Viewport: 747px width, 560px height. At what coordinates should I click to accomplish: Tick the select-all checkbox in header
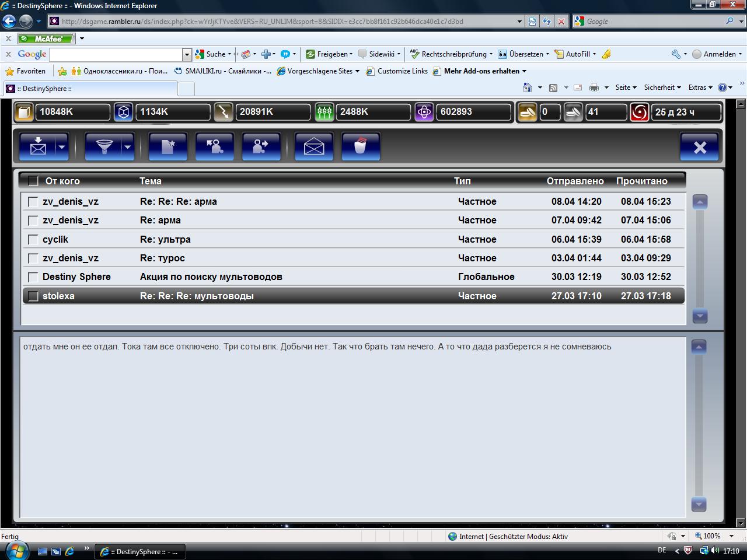click(33, 181)
